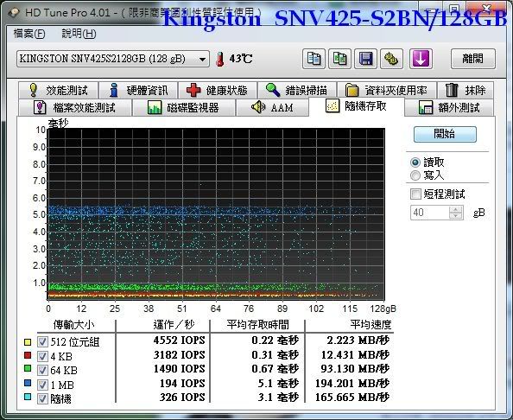Image resolution: width=513 pixels, height=420 pixels.
Task: Enable the 短程測試 checkbox
Action: [415, 194]
